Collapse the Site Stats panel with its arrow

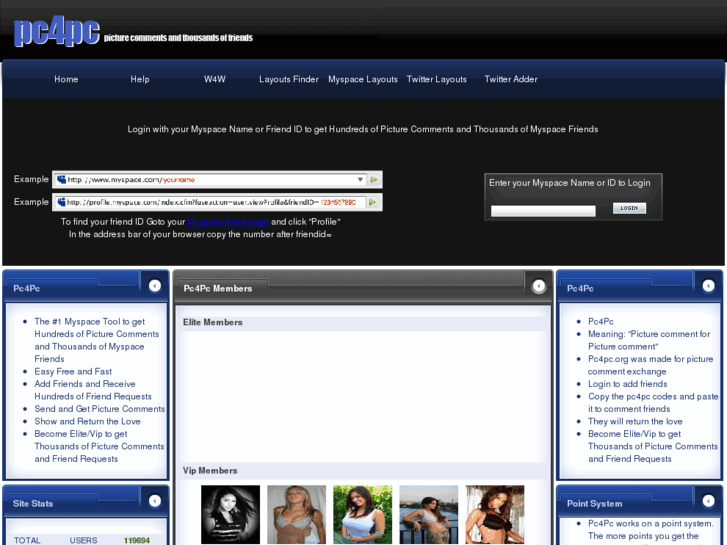(155, 501)
